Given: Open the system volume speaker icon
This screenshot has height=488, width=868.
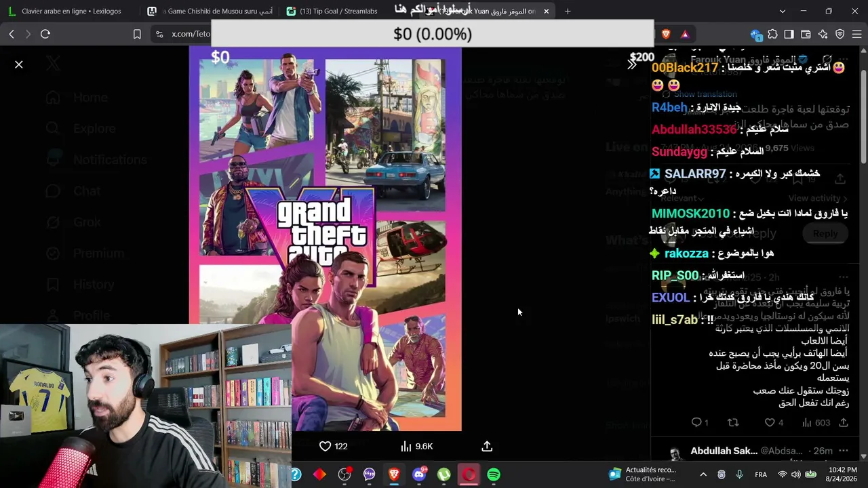Looking at the screenshot, I should point(795,474).
